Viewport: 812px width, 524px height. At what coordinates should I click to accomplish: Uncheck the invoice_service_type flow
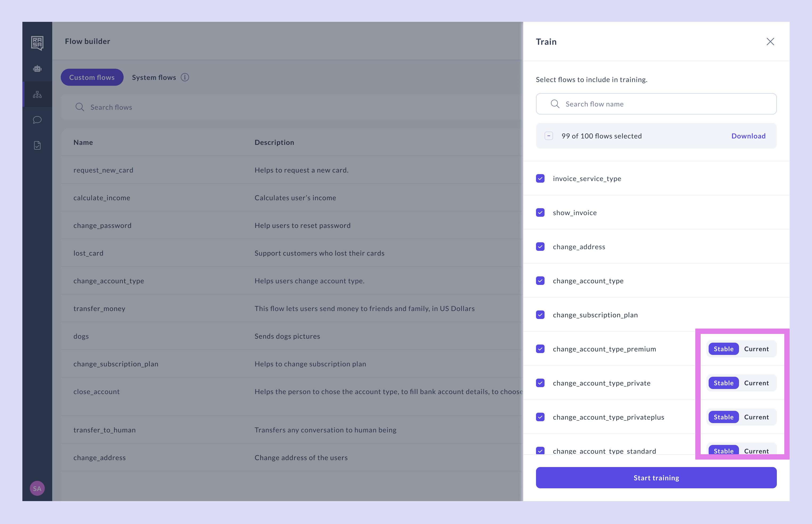pos(540,178)
